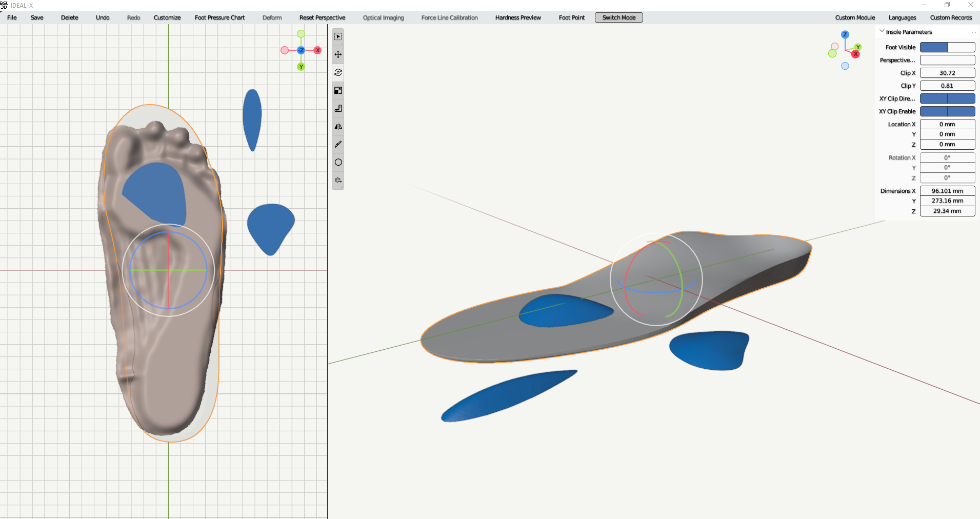The height and width of the screenshot is (519, 980).
Task: Collapse the Insole Parameters panel
Action: tap(882, 32)
